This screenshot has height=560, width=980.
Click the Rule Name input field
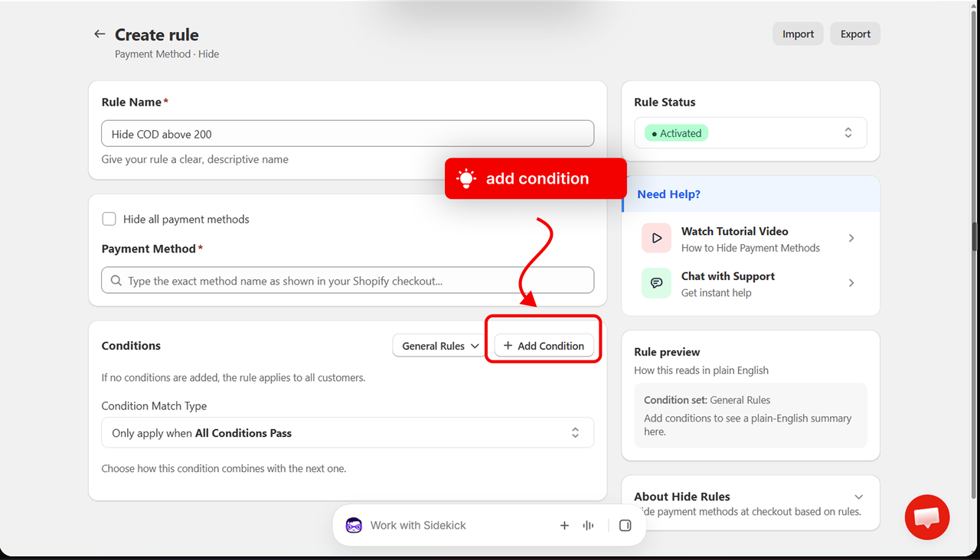tap(348, 134)
